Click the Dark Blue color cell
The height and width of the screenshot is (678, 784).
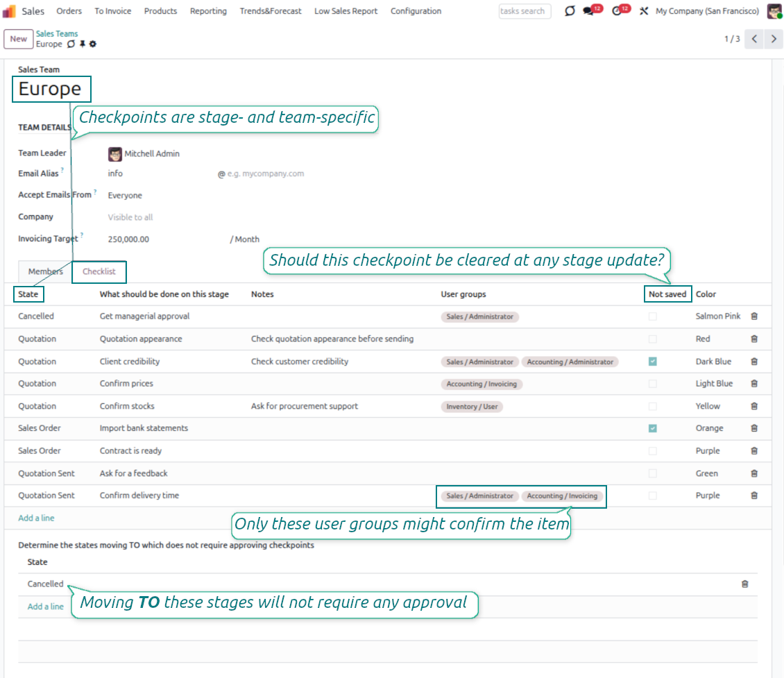coord(713,362)
